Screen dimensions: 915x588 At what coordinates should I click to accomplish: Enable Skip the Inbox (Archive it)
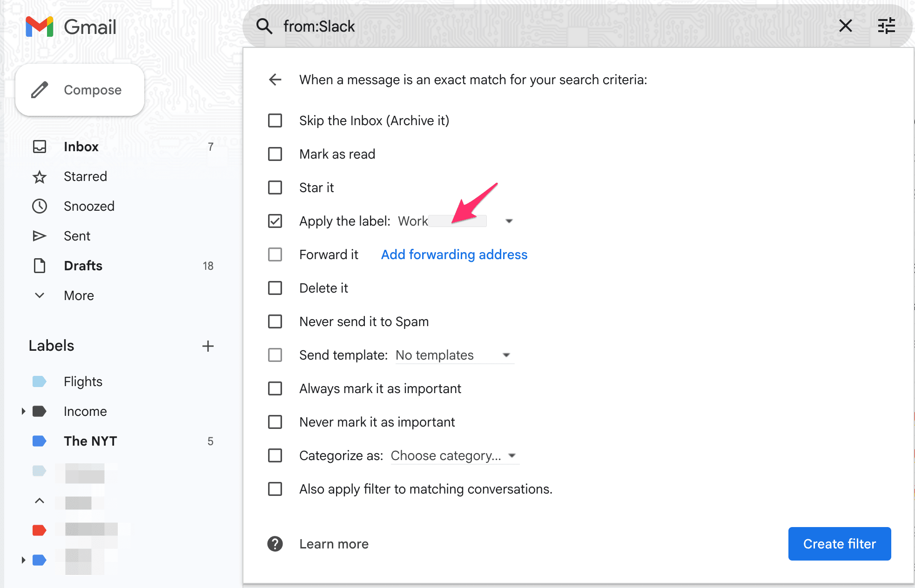click(x=275, y=120)
